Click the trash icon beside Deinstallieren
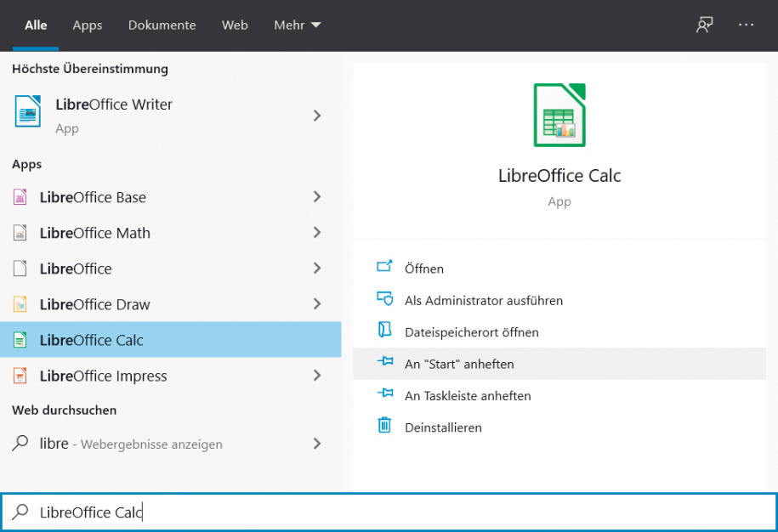The image size is (778, 532). point(384,426)
